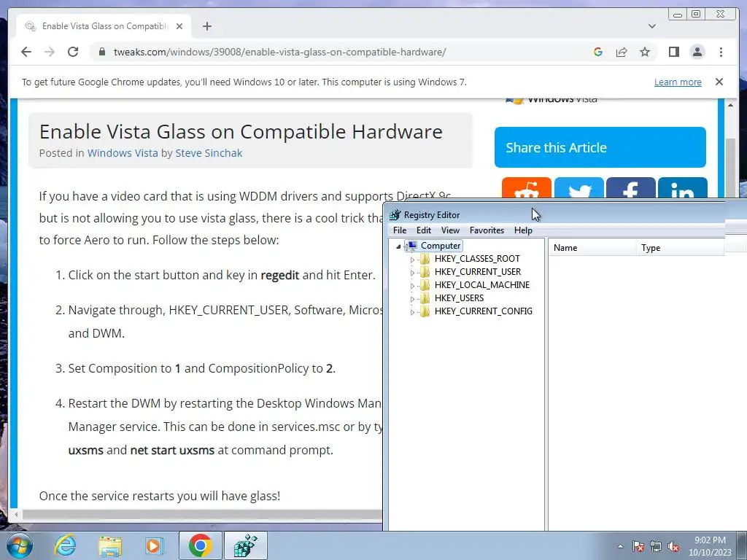This screenshot has height=560, width=747.
Task: Open Chrome profile avatar menu
Action: tap(697, 52)
